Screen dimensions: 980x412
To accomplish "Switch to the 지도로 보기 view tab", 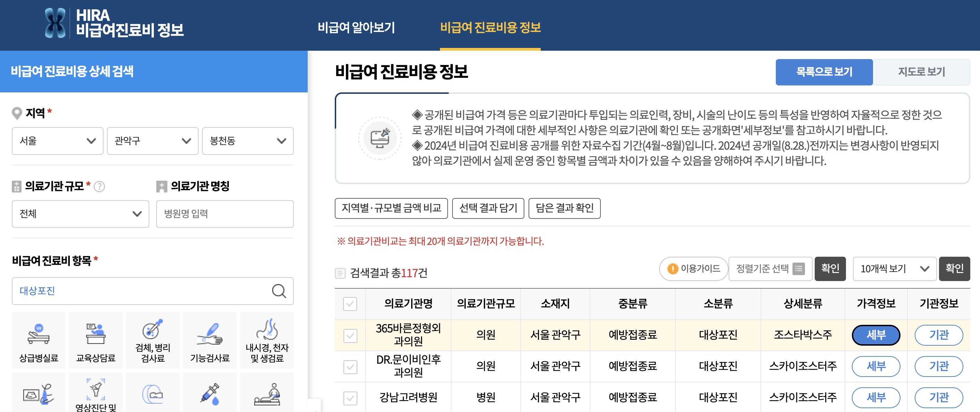I will click(921, 72).
